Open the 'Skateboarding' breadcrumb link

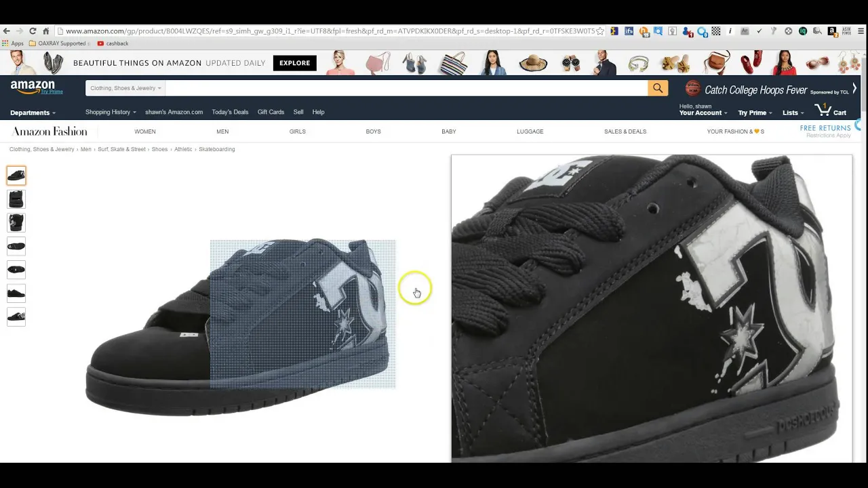[x=217, y=149]
